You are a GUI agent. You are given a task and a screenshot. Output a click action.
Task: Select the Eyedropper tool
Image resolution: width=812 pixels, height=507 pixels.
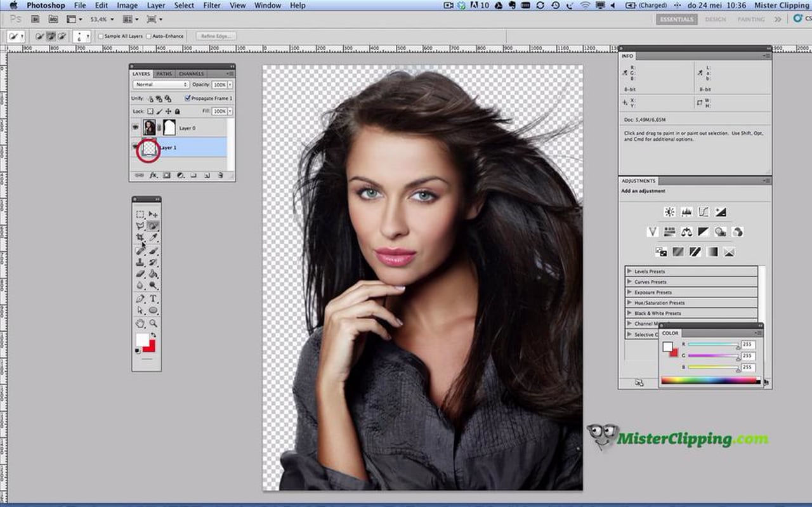click(153, 237)
